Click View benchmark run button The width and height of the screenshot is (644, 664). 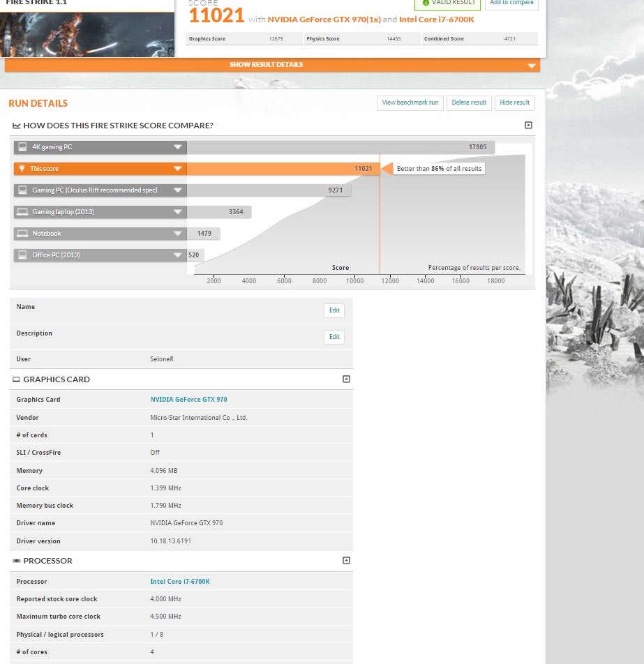pos(410,103)
